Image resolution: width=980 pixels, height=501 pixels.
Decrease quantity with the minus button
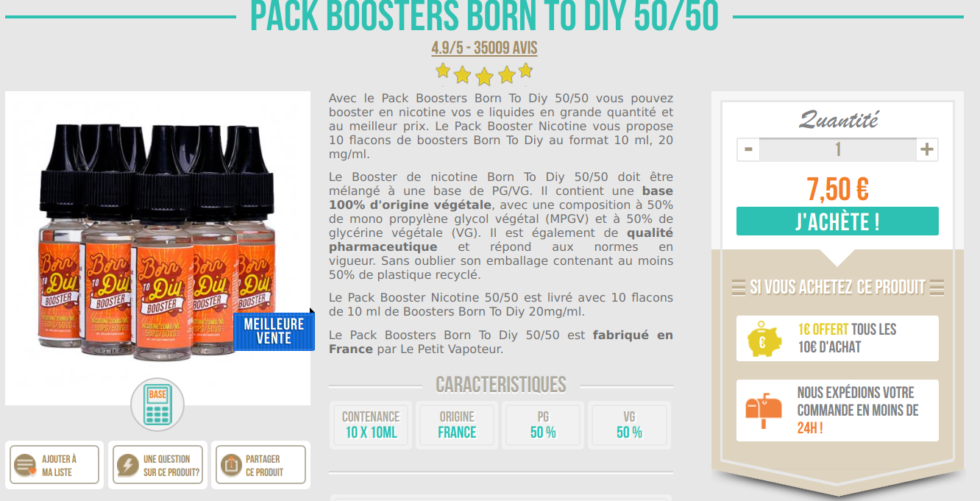pos(748,149)
